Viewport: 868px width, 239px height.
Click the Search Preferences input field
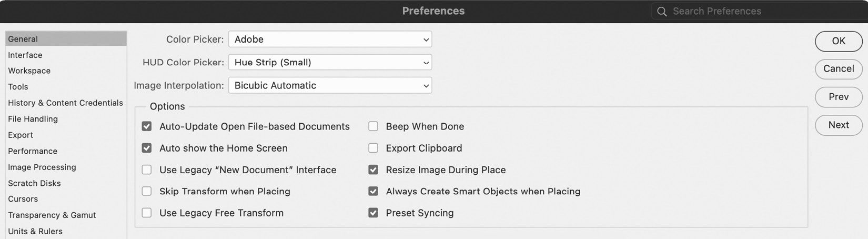click(760, 11)
